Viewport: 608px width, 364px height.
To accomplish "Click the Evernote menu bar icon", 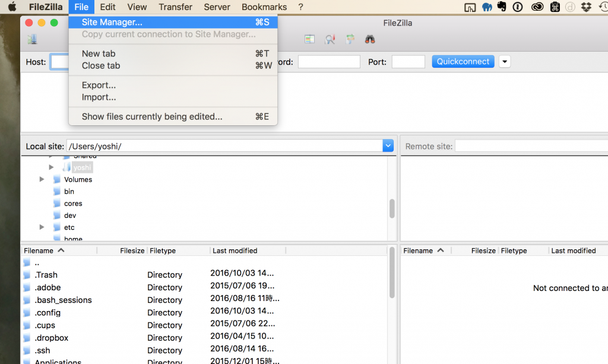I will [x=502, y=7].
